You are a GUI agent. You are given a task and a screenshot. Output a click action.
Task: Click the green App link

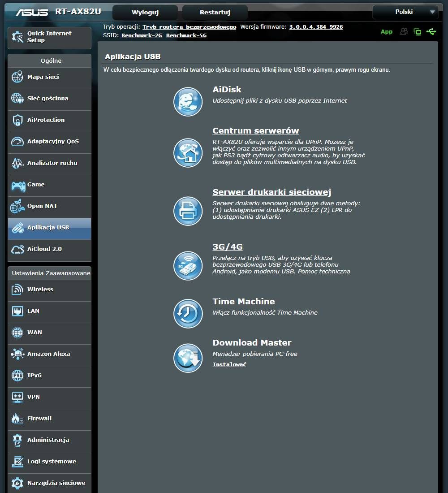pyautogui.click(x=386, y=32)
